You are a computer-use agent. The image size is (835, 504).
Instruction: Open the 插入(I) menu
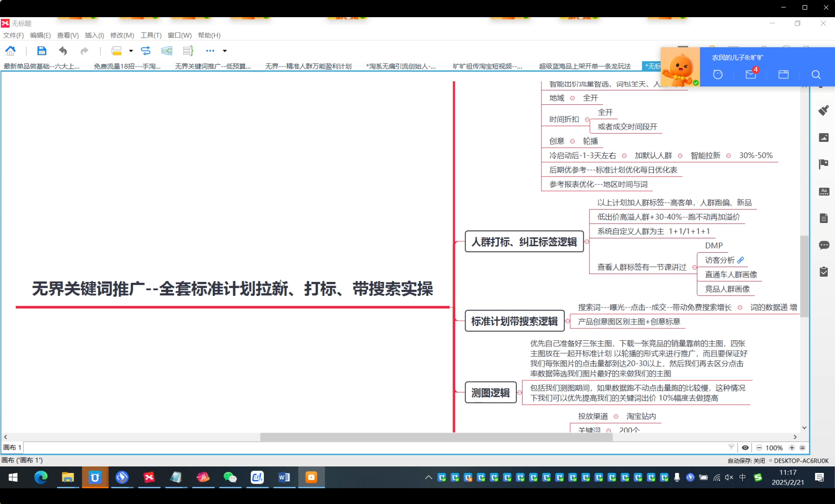[x=94, y=35]
